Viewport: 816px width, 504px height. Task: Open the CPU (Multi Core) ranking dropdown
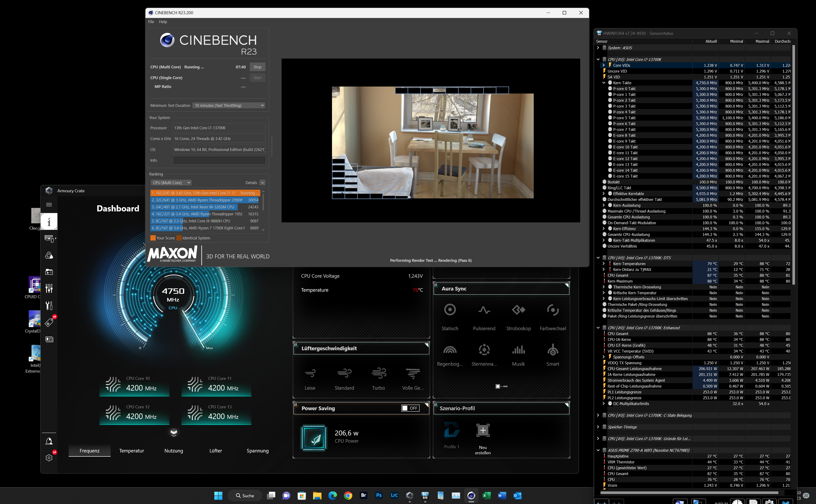tap(171, 183)
